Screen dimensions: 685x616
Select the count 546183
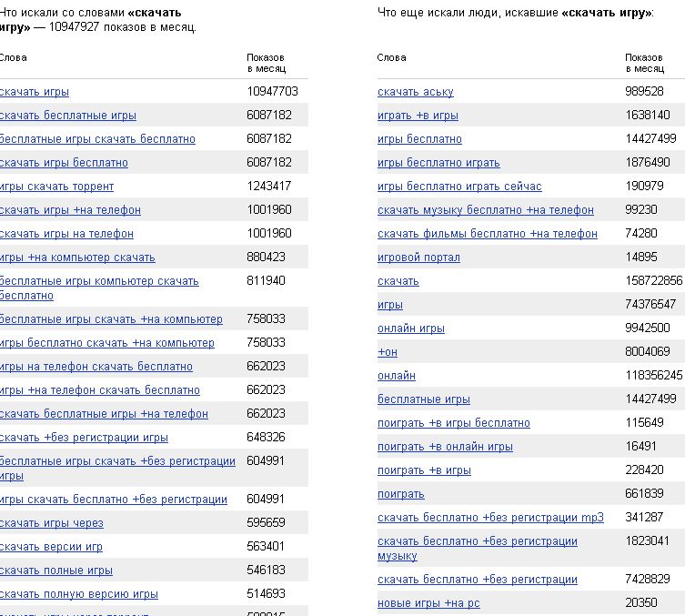pyautogui.click(x=266, y=570)
